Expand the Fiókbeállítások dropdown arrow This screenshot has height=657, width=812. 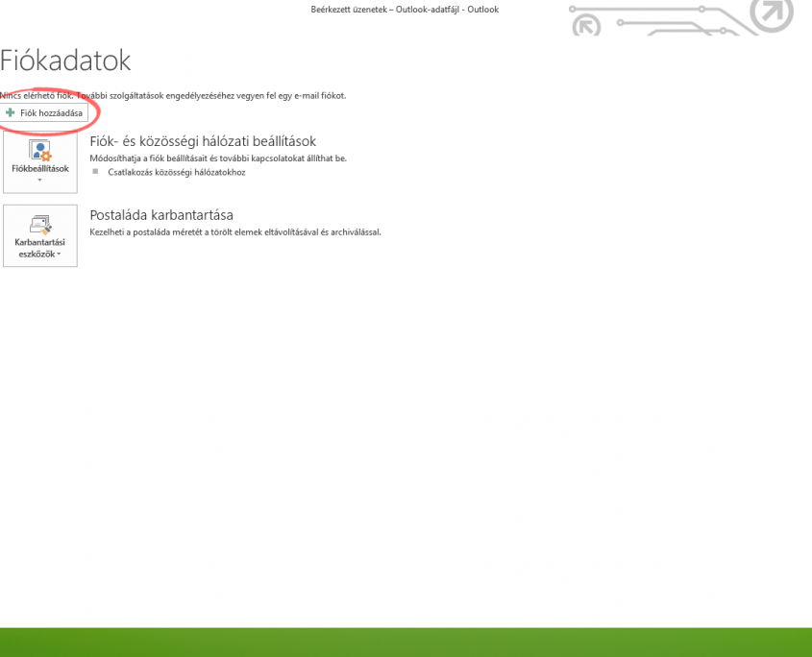[x=40, y=180]
